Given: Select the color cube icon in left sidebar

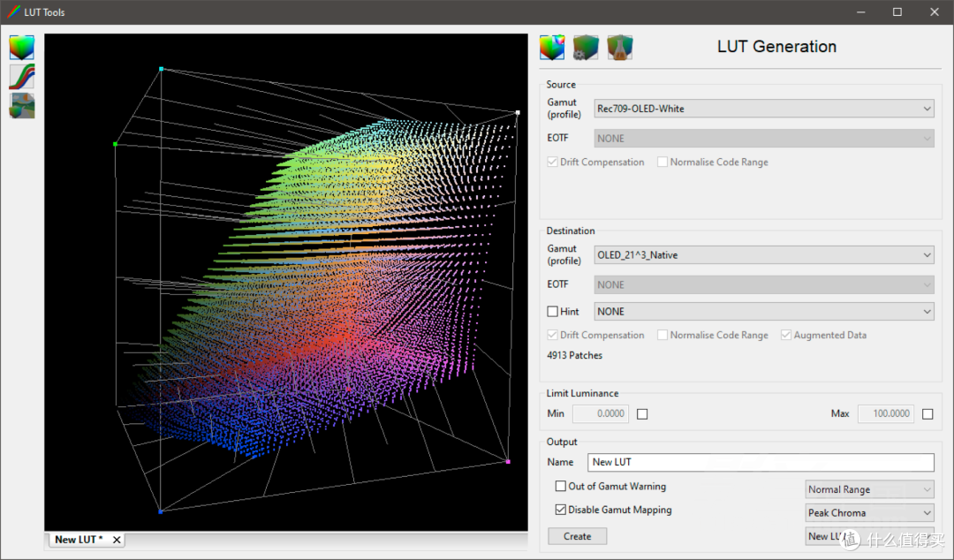Looking at the screenshot, I should pyautogui.click(x=22, y=48).
